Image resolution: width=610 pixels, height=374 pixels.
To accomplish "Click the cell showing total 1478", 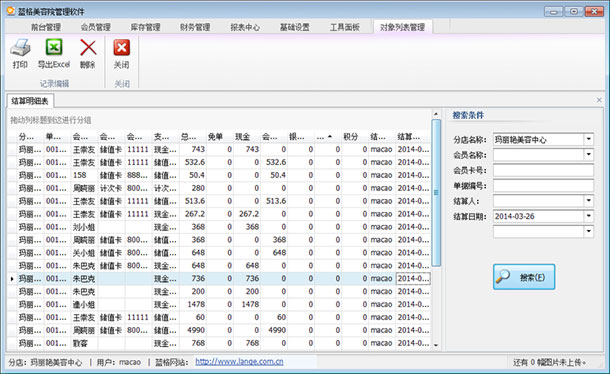I will (193, 304).
